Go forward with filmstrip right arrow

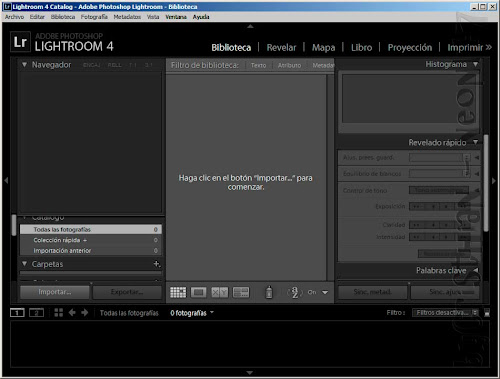[x=85, y=313]
